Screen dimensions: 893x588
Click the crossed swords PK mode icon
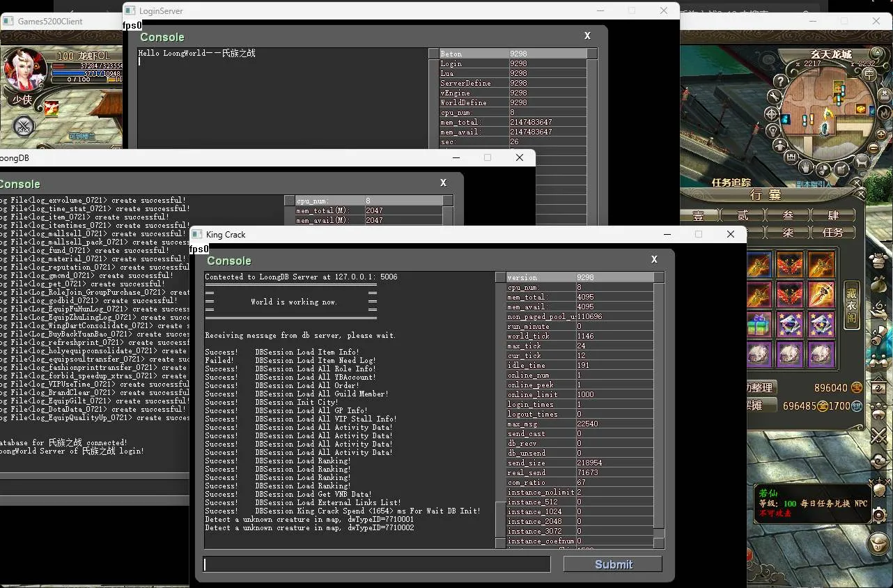pos(24,127)
